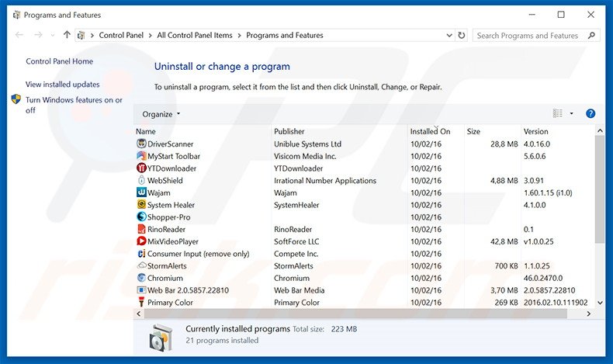Click the installed programs box icon
613x364 pixels.
(161, 337)
